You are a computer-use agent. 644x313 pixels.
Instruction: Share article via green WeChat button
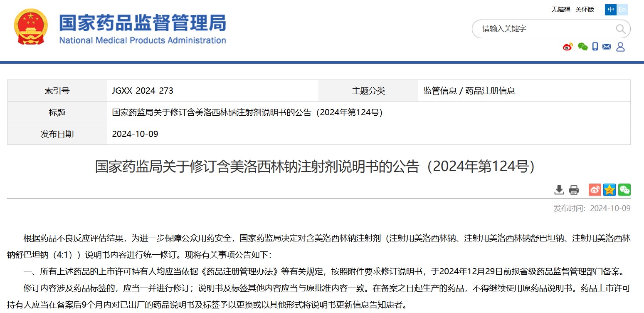coord(624,190)
